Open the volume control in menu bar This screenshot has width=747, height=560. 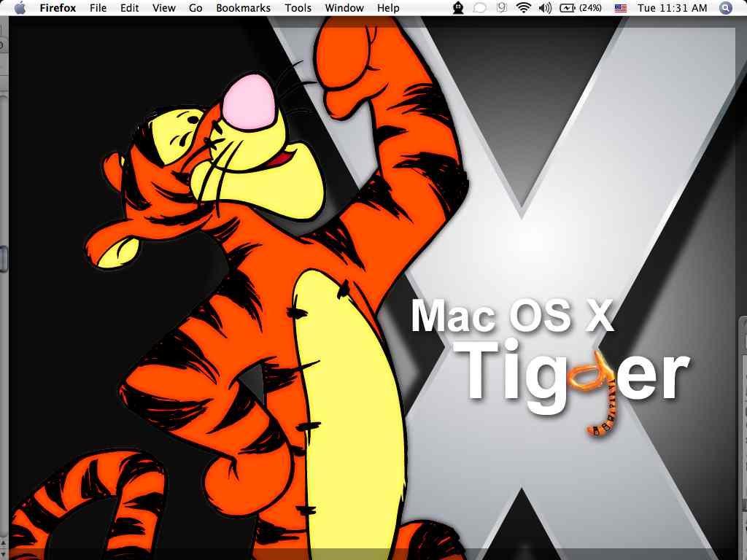click(545, 8)
